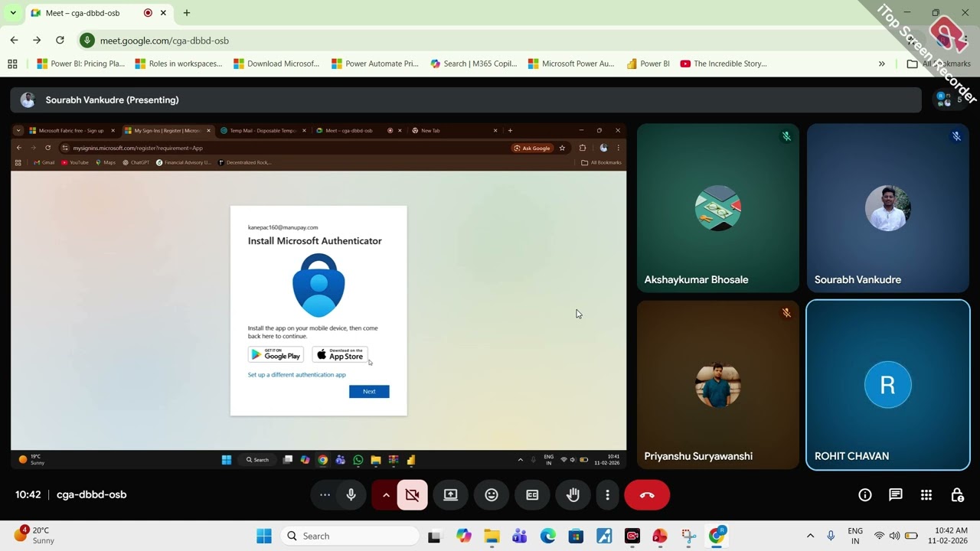Open the Roles in workspaces bookmark
This screenshot has width=980, height=551.
click(178, 64)
